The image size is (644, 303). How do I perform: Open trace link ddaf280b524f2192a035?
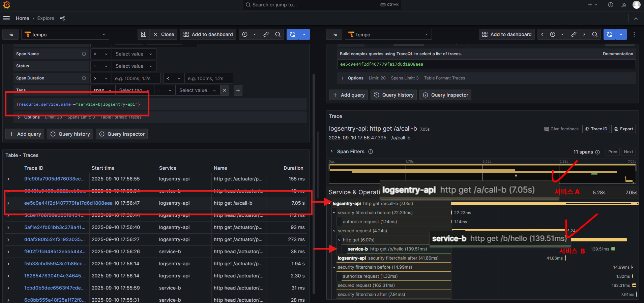55,239
